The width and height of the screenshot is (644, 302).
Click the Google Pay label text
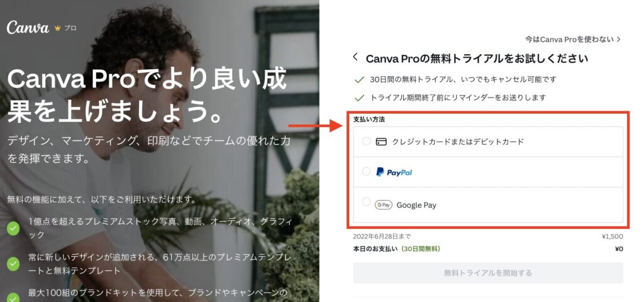[x=416, y=205]
